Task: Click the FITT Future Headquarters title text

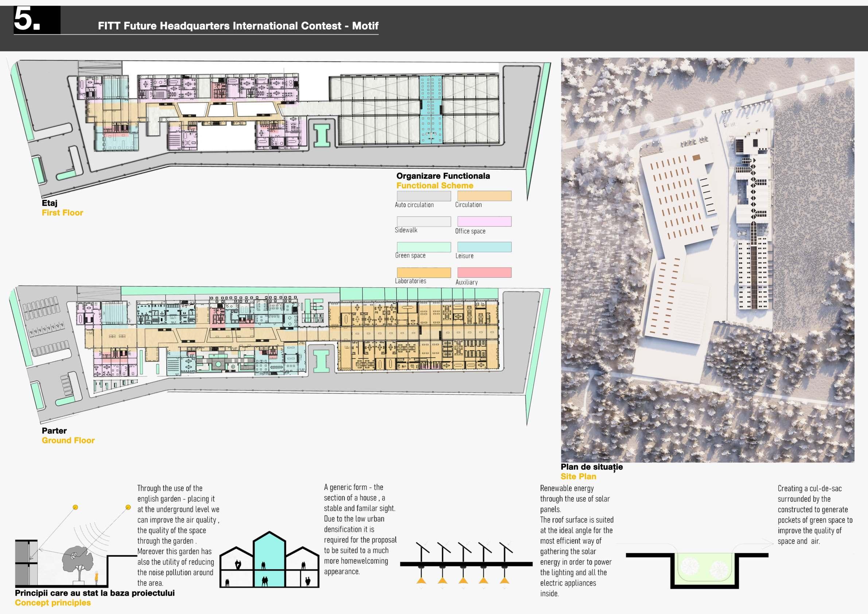Action: coord(238,26)
